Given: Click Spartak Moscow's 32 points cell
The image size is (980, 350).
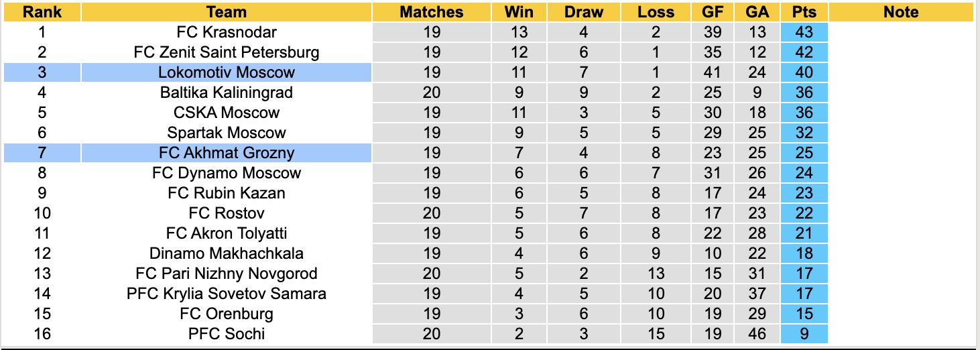Looking at the screenshot, I should pos(804,133).
